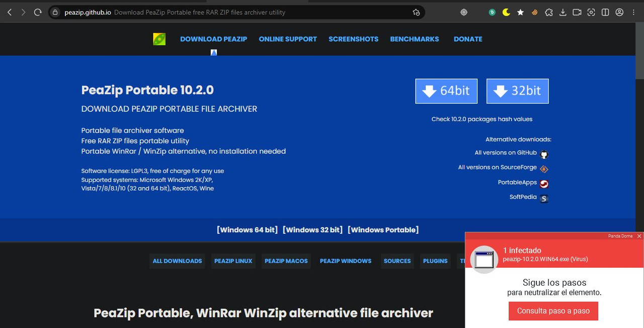
Task: Click the PortableApps red icon
Action: pos(544,184)
